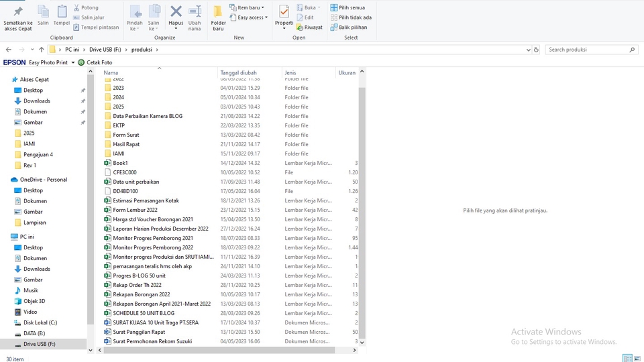Click Drive USB (F:) in address breadcrumb
Screen dimensions: 644x362
pos(105,50)
